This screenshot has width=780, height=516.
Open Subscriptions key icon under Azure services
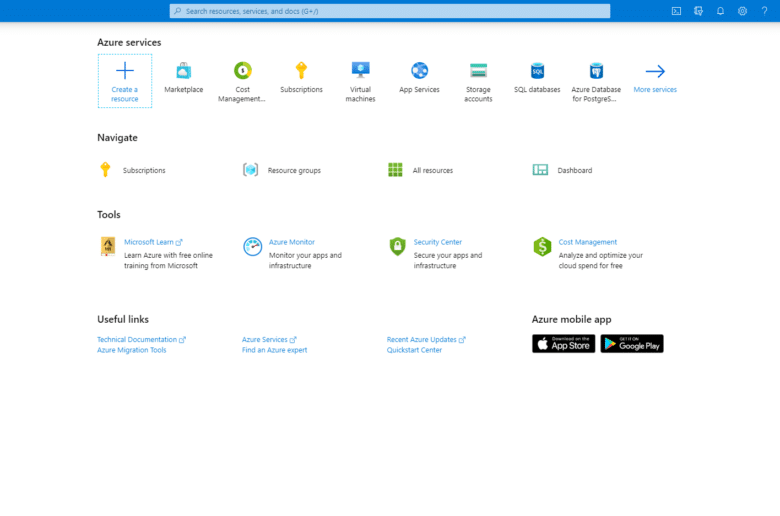pos(301,71)
